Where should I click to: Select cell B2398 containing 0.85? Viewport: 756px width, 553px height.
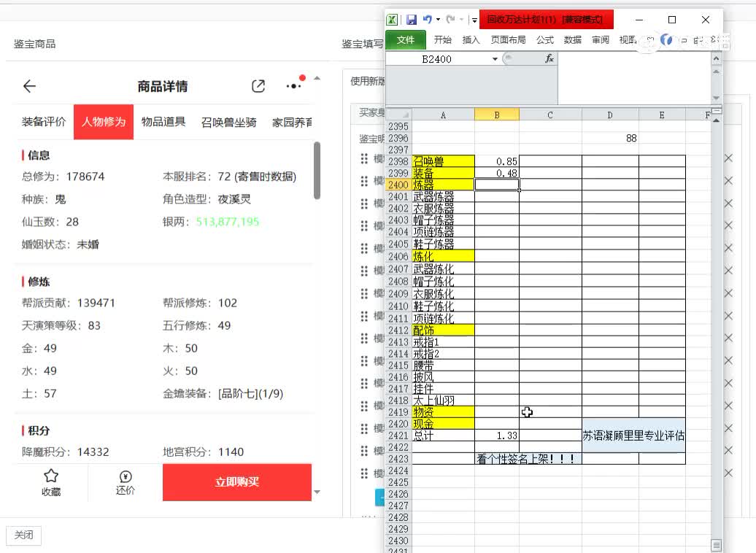[497, 161]
